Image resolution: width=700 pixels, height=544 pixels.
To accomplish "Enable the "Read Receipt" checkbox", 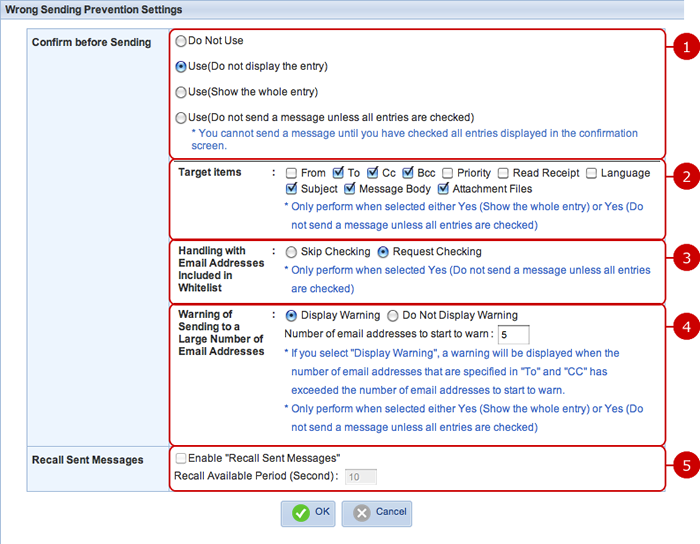I will 504,173.
